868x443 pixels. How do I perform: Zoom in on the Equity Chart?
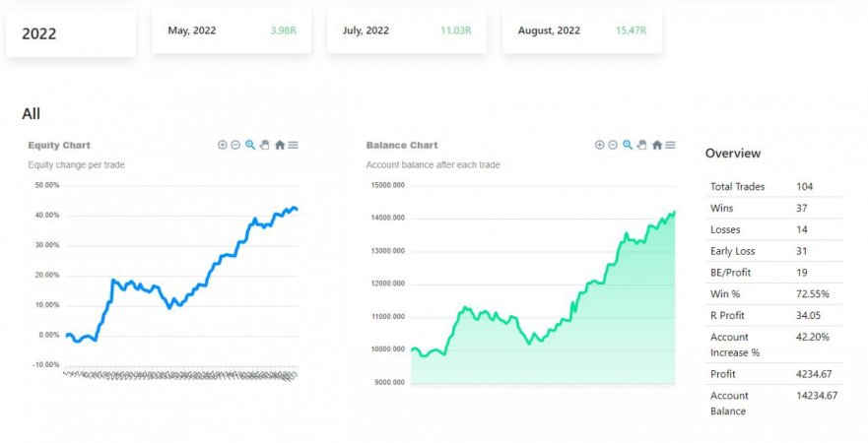(x=223, y=145)
